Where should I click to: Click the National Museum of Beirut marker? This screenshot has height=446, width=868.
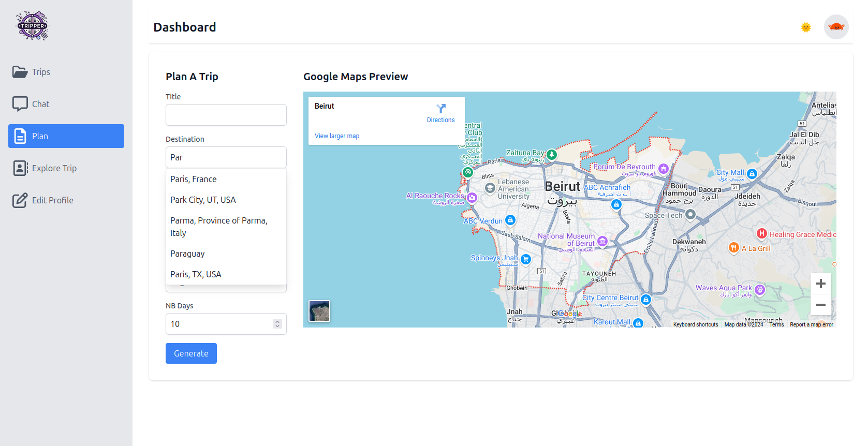[x=602, y=241]
